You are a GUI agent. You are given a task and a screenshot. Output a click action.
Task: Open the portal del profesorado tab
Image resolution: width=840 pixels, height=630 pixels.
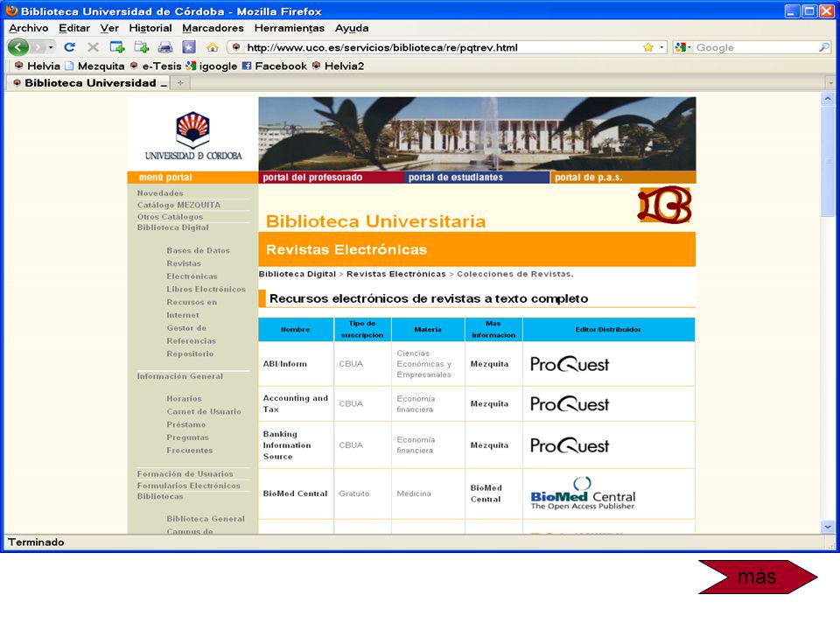click(x=331, y=178)
